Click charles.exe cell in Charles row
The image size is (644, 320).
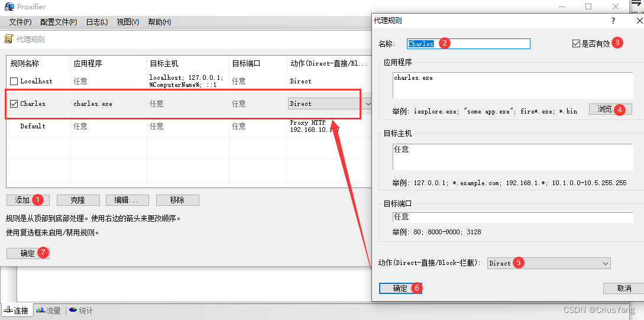[93, 104]
